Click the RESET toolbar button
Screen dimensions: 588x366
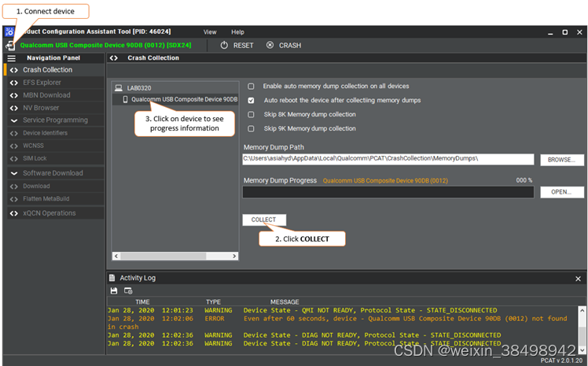point(237,46)
